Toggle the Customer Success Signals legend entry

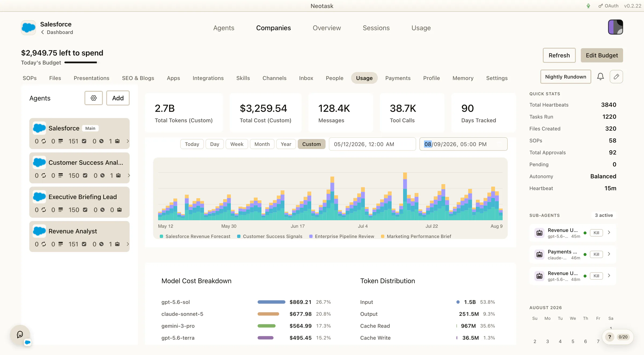coord(270,236)
